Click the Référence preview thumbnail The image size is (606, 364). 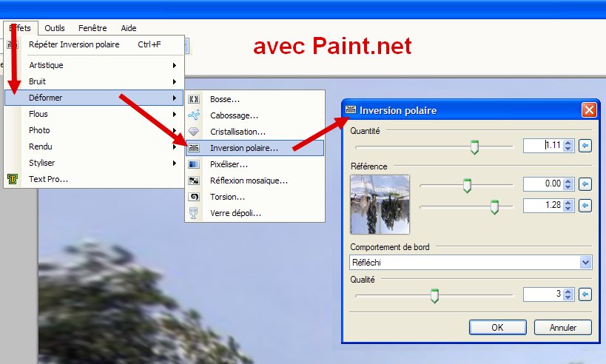click(x=380, y=204)
